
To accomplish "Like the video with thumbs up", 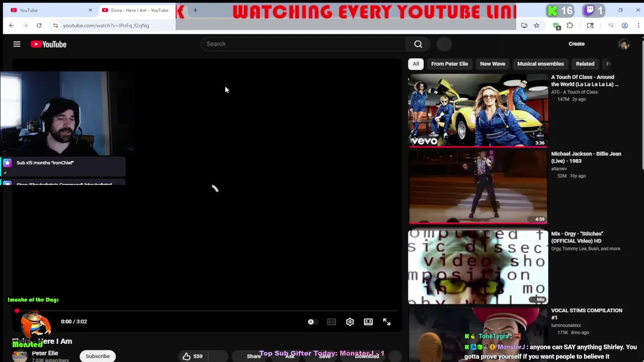I will click(x=192, y=356).
